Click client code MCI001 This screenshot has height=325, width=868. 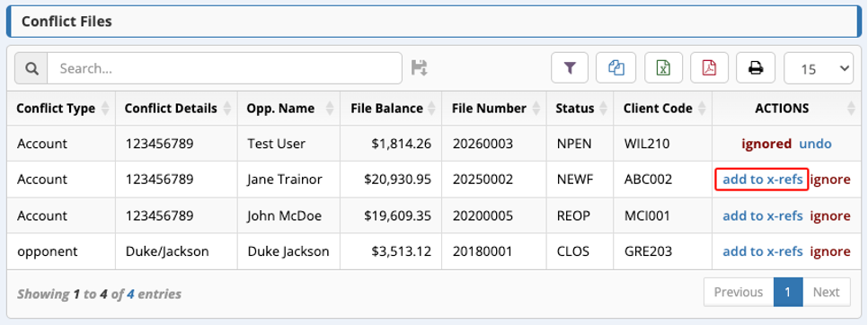tap(647, 215)
